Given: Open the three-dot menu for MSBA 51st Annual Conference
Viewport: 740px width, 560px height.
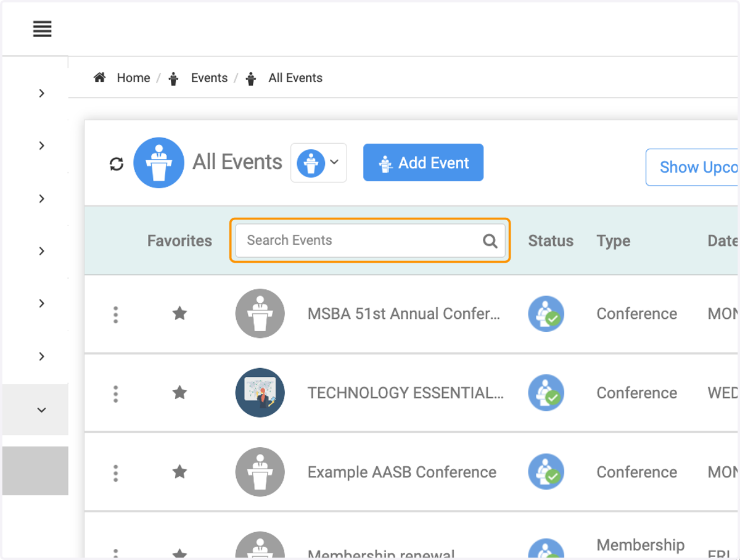Looking at the screenshot, I should (116, 314).
